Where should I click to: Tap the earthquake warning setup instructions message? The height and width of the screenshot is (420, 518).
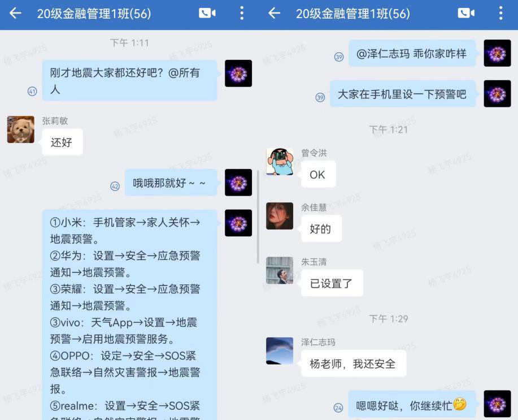point(129,314)
